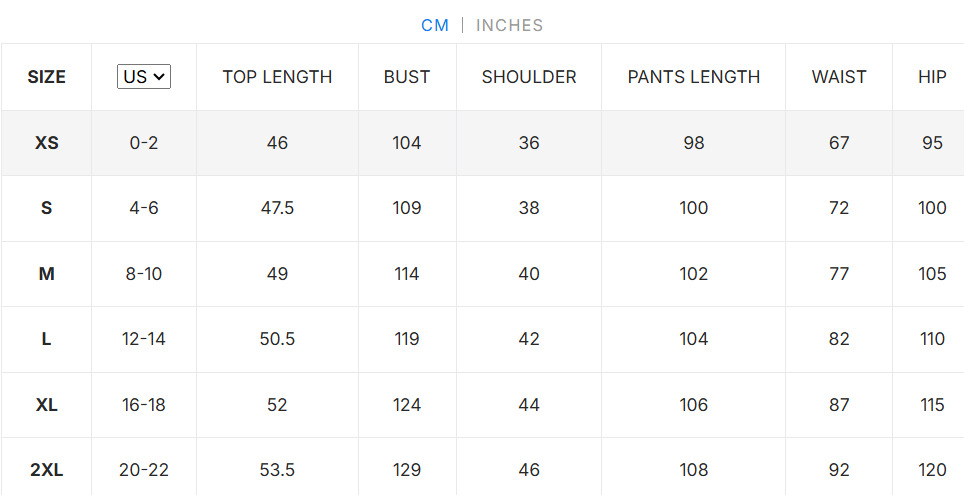
Task: Click the TOP LENGTH column header
Action: pyautogui.click(x=277, y=77)
